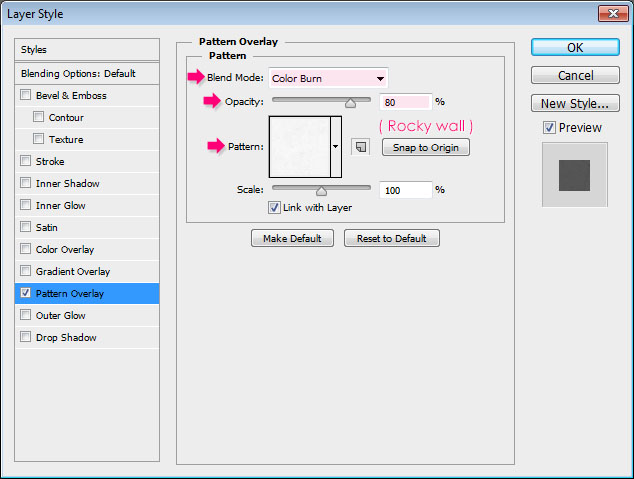634x479 pixels.
Task: Check the Gradient Overlay checkbox
Action: pos(25,270)
